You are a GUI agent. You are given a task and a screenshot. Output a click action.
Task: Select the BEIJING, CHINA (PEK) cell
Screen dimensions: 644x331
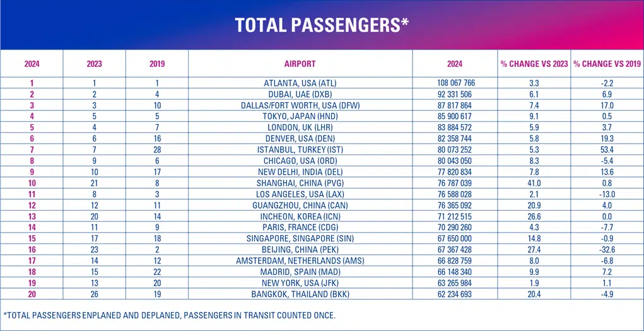coord(300,250)
